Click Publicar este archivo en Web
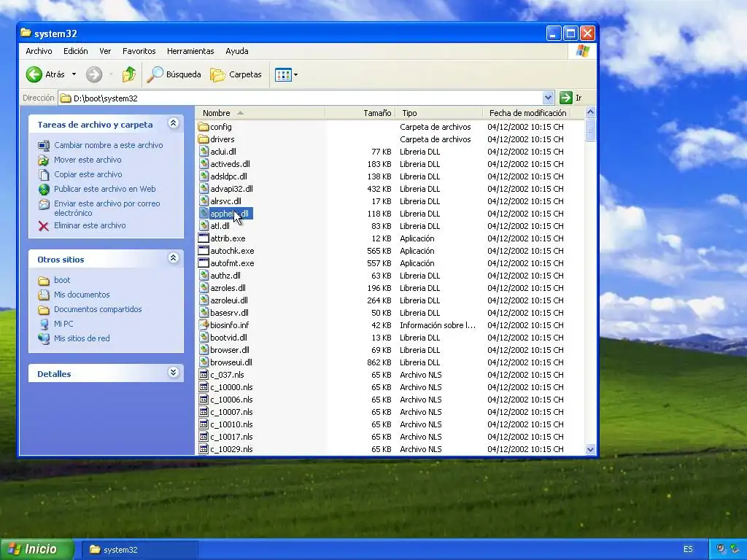This screenshot has height=560, width=747. point(105,189)
